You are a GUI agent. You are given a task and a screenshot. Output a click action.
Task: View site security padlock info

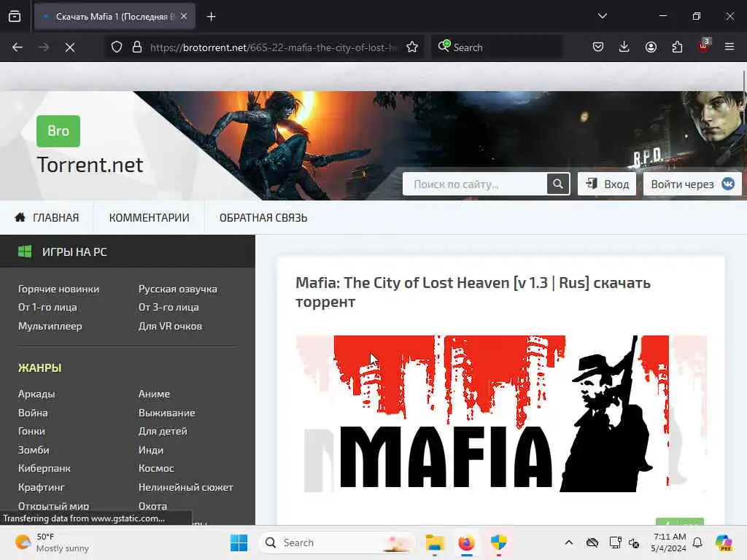pyautogui.click(x=137, y=47)
